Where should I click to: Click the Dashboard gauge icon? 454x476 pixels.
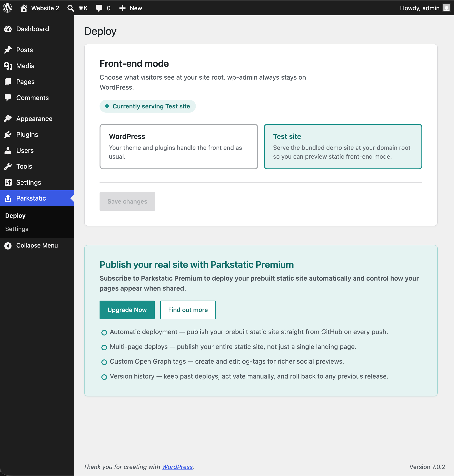point(8,29)
